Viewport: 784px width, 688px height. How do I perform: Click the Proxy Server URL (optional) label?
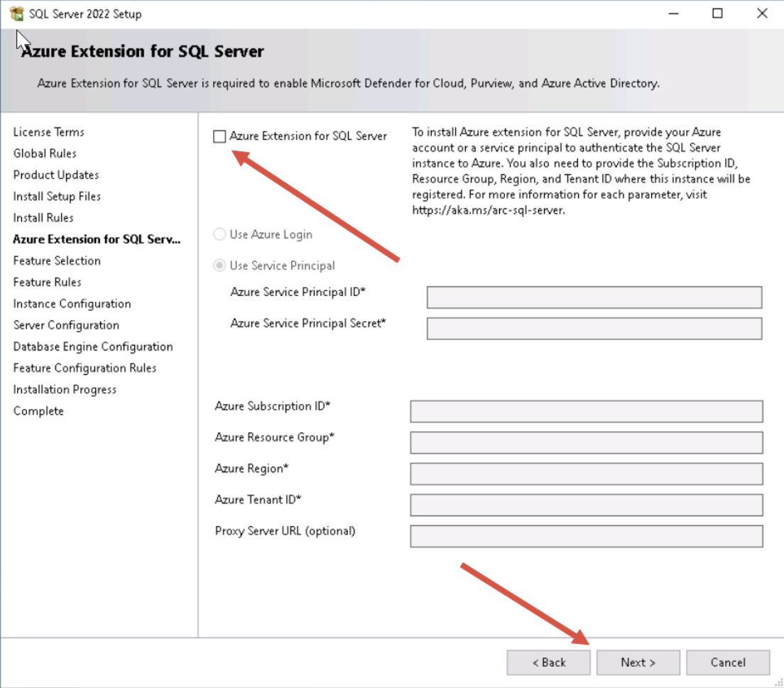[x=285, y=531]
